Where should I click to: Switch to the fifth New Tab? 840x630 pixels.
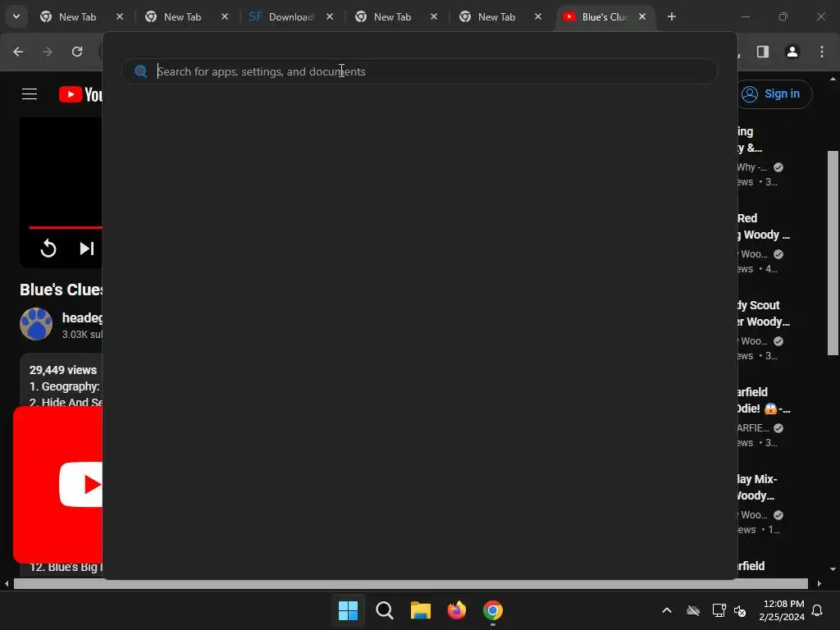click(496, 17)
